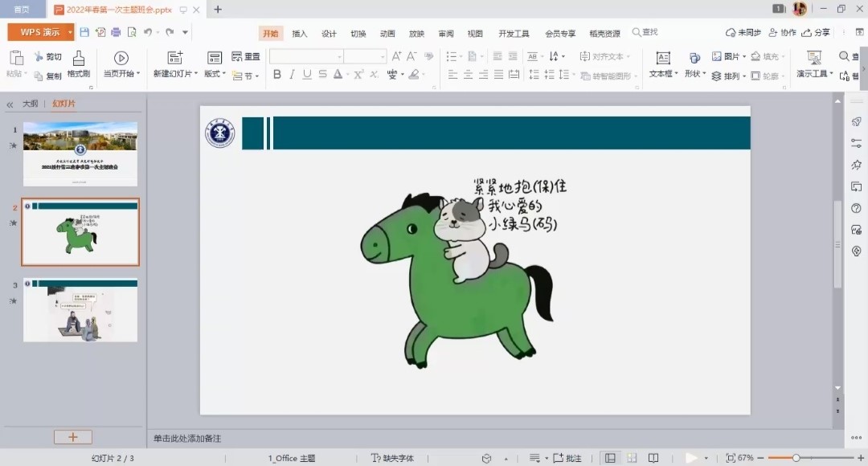
Task: Click the fit-to-window zoom icon
Action: [x=731, y=458]
